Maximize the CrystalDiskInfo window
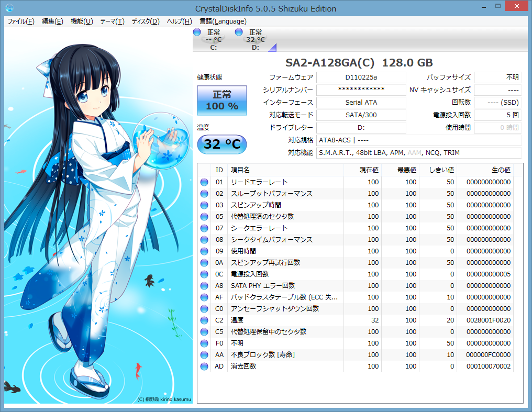Image resolution: width=532 pixels, height=412 pixels. pos(498,6)
